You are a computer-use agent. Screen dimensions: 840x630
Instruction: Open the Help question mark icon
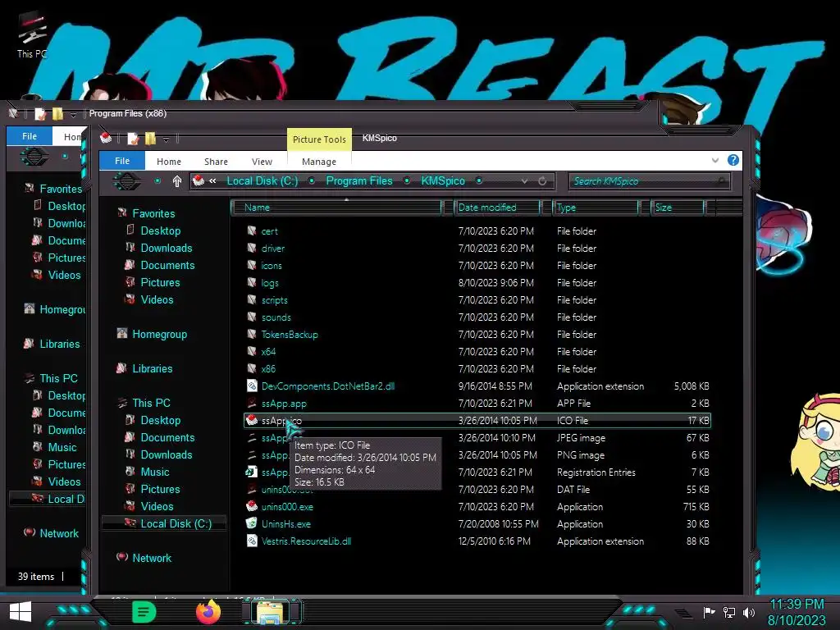pyautogui.click(x=733, y=160)
